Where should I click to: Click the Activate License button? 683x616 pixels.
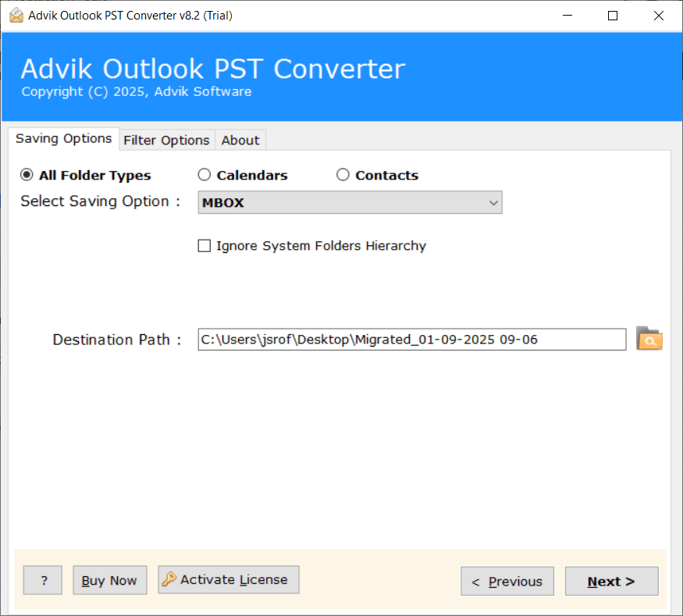pos(229,579)
